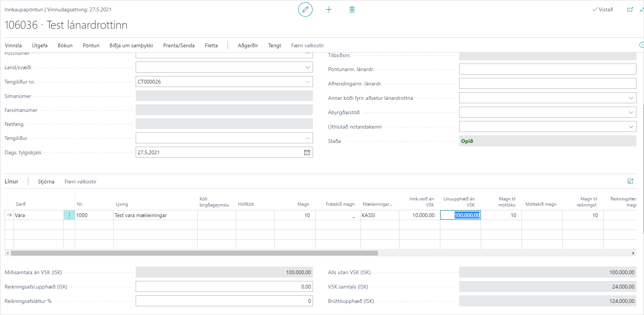Click the Reikningsafsl.upphæð (ISK) field
644x315 pixels.
(224, 287)
